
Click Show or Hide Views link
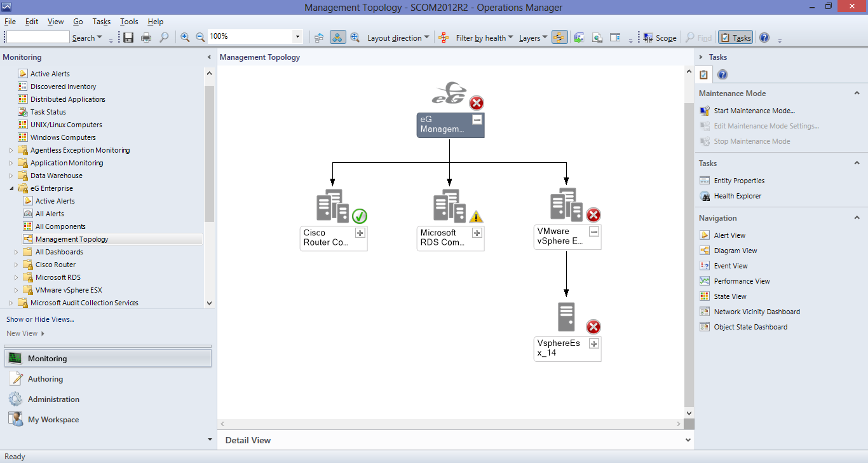click(x=40, y=319)
